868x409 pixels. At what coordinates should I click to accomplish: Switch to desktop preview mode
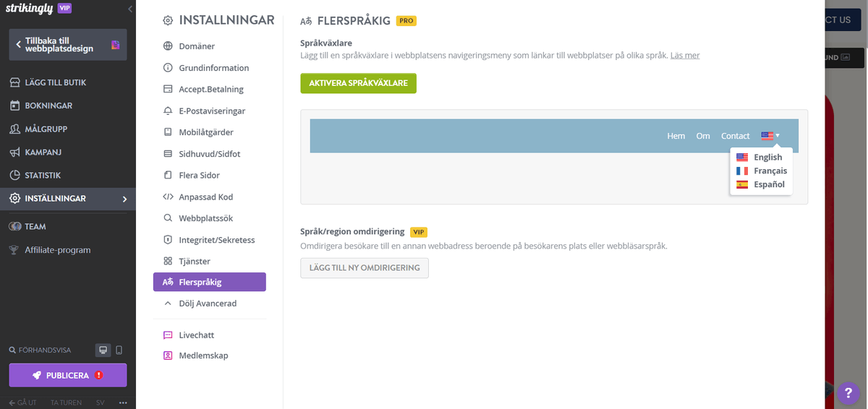click(103, 350)
